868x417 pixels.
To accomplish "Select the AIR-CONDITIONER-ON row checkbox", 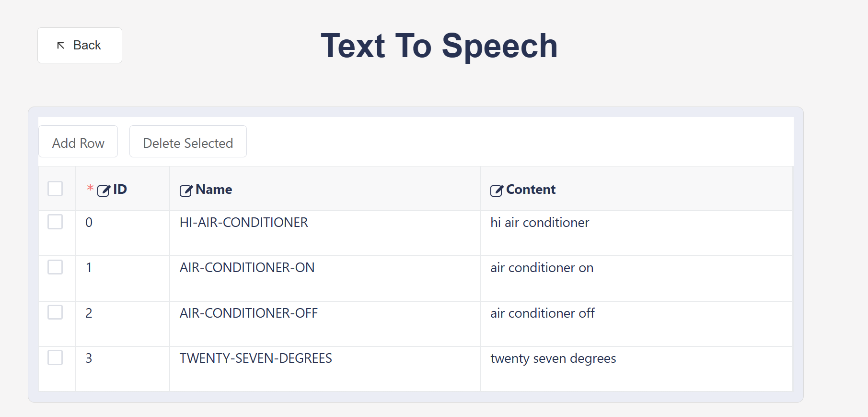I will pyautogui.click(x=55, y=267).
